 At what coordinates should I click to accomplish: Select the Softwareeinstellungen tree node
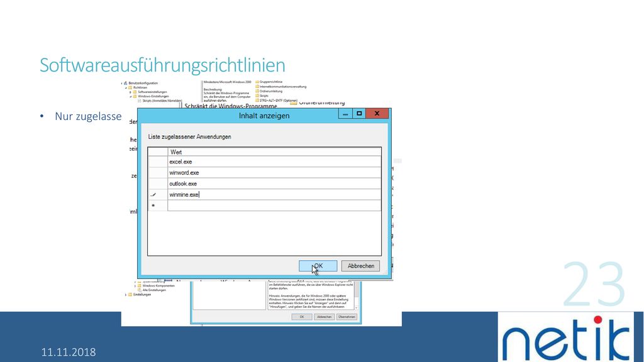152,92
